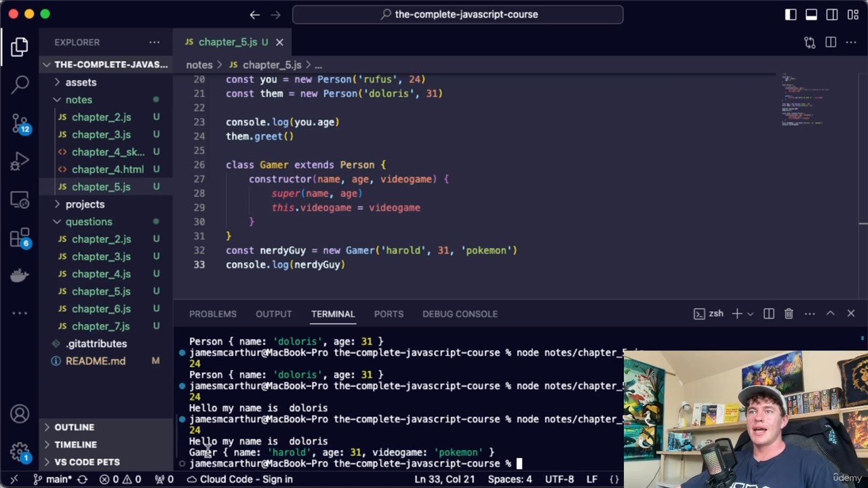Open the Manage gear settings icon
The width and height of the screenshot is (868, 488).
coord(20,451)
